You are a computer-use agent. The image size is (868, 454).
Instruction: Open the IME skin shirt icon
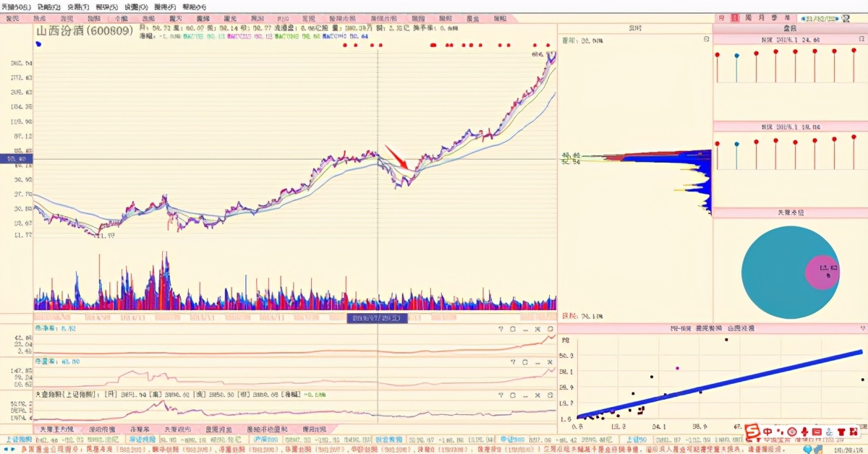tap(841, 432)
